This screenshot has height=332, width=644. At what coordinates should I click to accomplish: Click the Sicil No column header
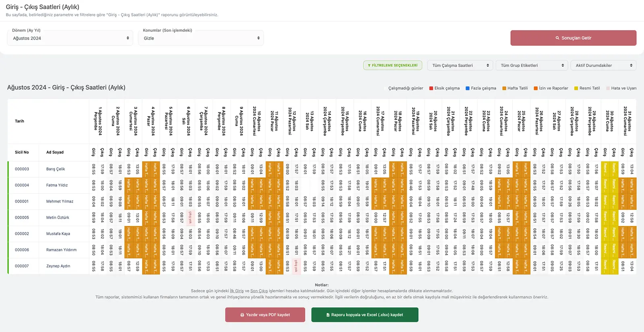22,152
